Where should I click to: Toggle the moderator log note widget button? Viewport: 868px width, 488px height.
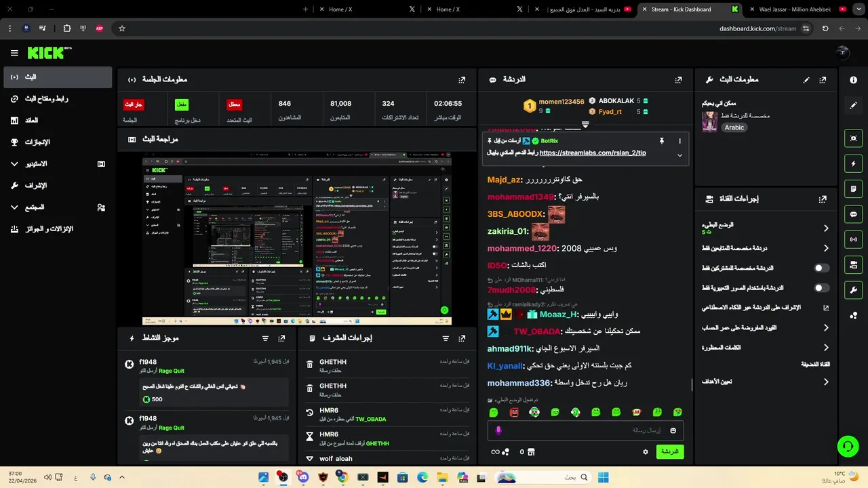click(x=853, y=188)
